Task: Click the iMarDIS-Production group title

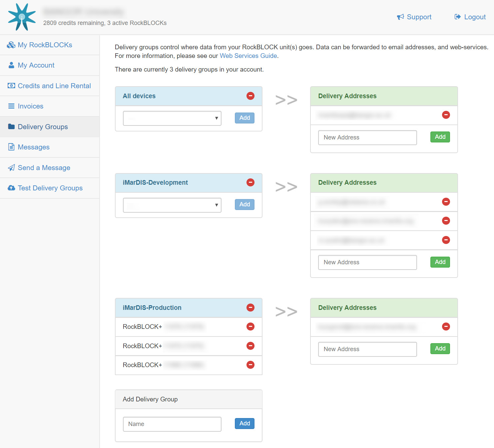Action: coord(152,308)
